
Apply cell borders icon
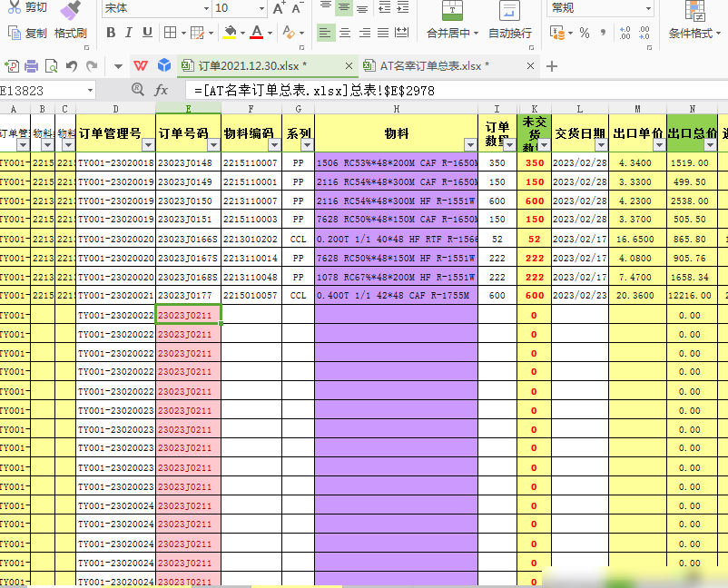171,33
